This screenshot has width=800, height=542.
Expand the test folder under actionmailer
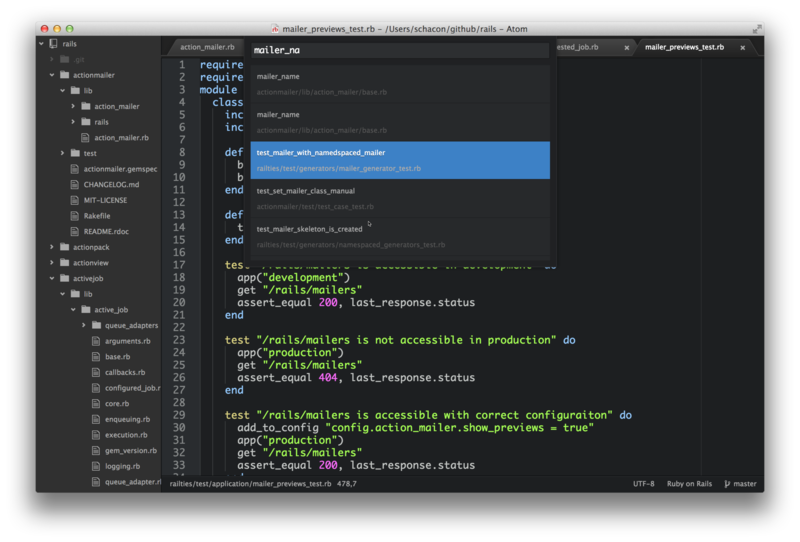click(62, 153)
